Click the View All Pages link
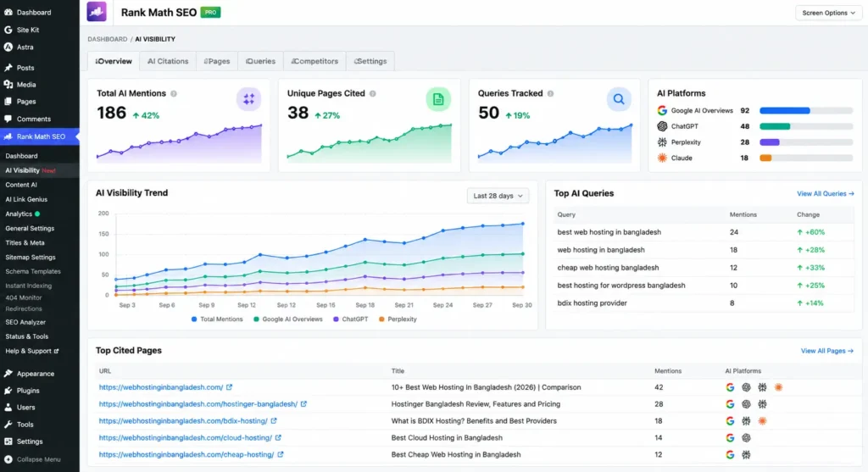This screenshot has height=472, width=868. coord(827,351)
